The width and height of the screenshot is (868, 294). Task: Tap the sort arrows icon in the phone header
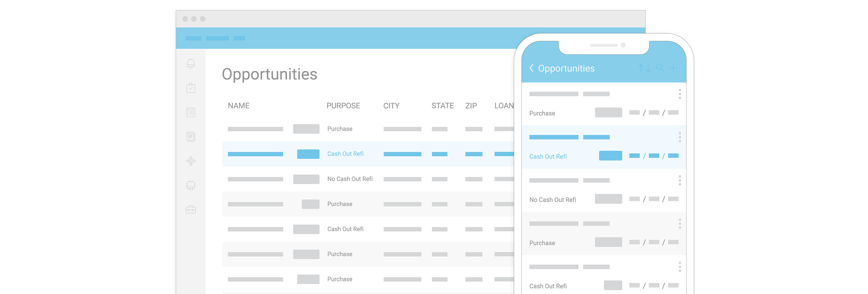(644, 68)
